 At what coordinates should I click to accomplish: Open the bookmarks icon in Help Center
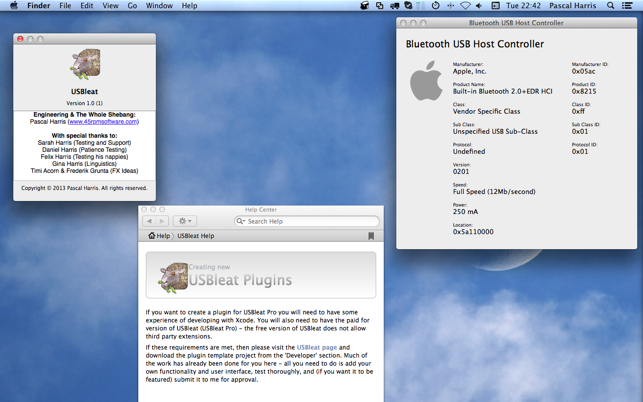click(371, 236)
